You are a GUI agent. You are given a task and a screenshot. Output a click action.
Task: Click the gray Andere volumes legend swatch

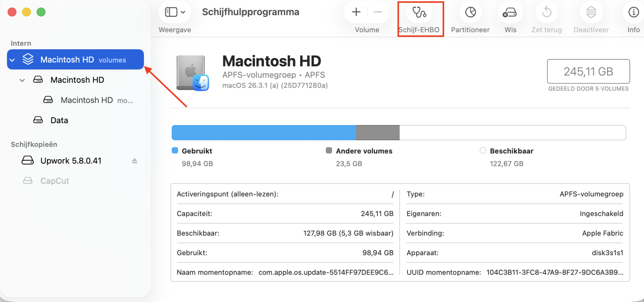click(x=329, y=151)
